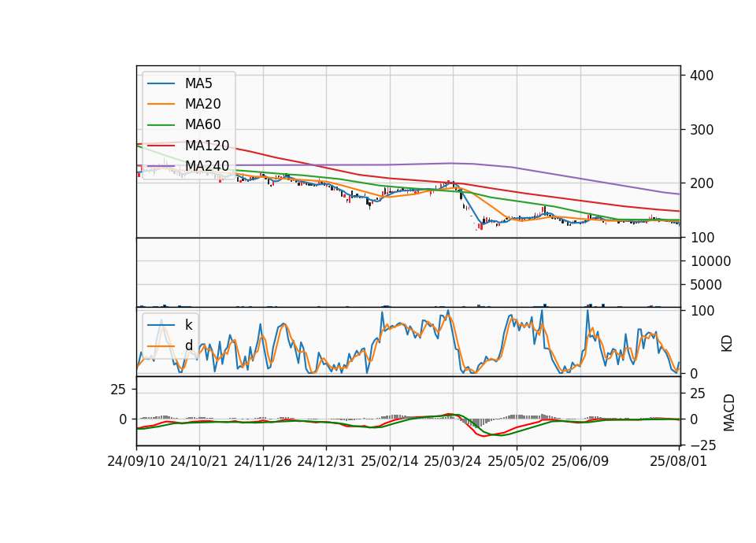
Task: Click the -25 MACD right axis label
Action: coord(703,446)
